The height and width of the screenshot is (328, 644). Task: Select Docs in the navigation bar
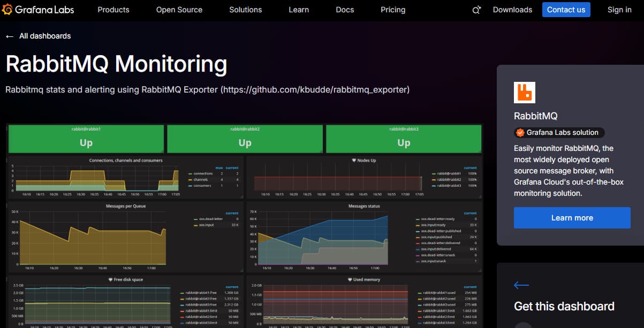point(344,10)
